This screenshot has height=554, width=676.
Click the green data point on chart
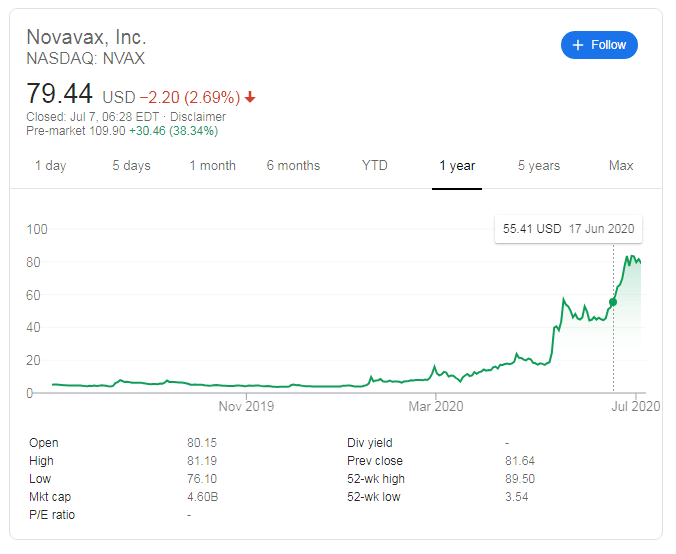613,302
